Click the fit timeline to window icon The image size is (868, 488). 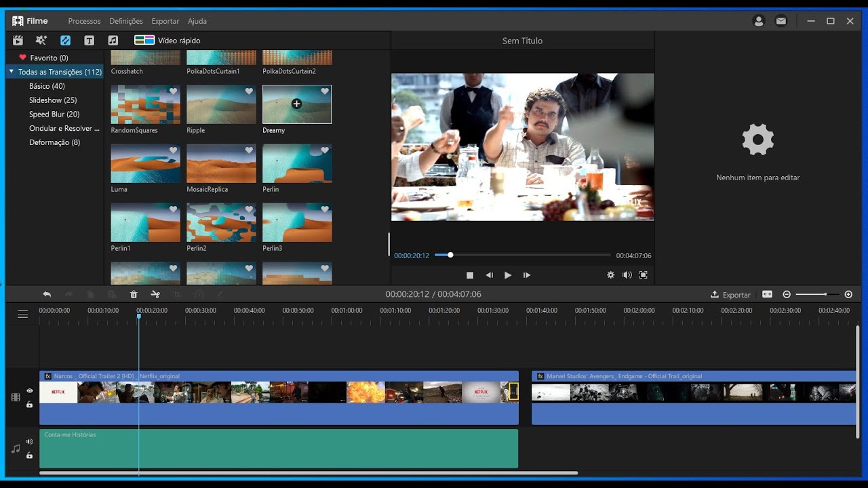(767, 294)
